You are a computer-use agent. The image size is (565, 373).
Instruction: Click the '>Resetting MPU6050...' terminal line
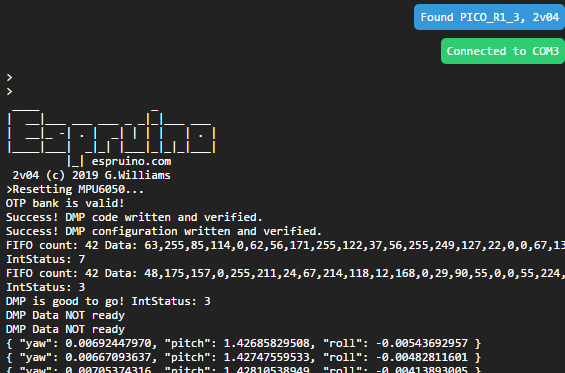[75, 189]
